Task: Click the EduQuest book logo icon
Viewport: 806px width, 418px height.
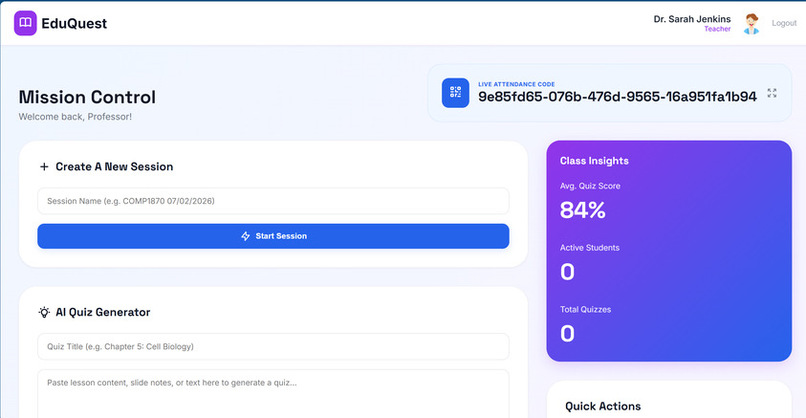Action: 25,23
